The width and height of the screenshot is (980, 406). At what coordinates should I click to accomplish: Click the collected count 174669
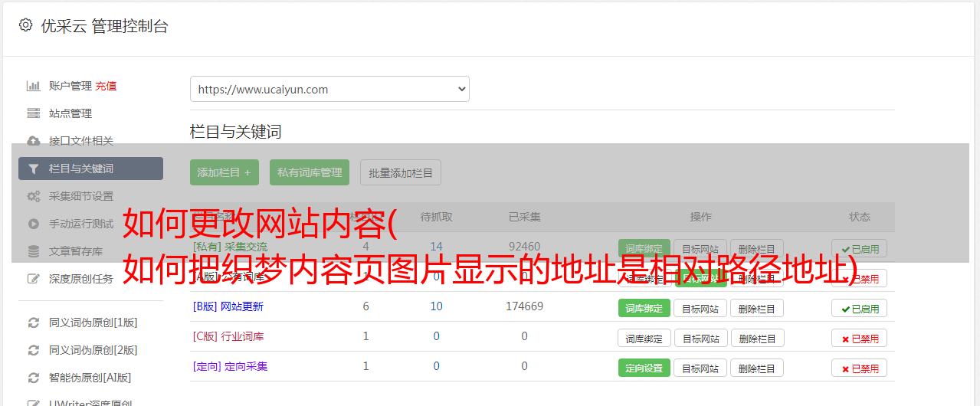pos(524,306)
